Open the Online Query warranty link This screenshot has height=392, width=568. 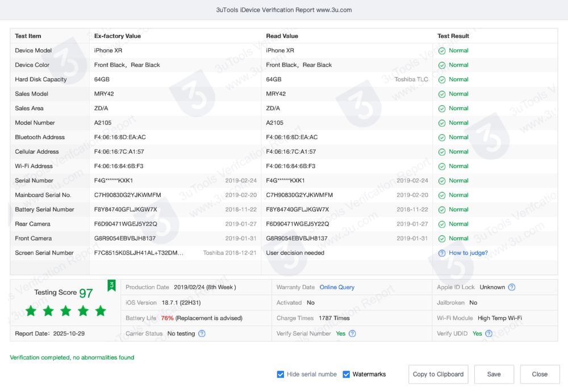tap(337, 287)
